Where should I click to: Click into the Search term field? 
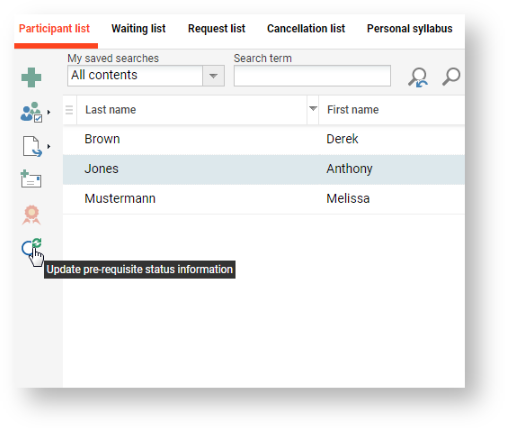click(x=312, y=76)
